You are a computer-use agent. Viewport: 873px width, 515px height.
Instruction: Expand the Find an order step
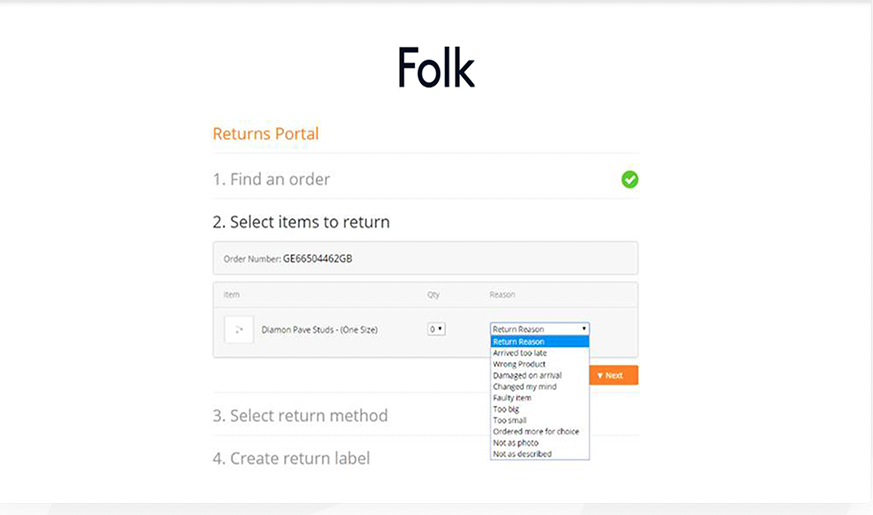271,179
